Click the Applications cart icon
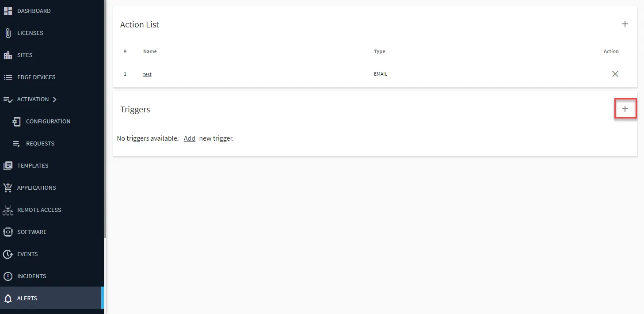Viewport: 644px width, 314px height. coord(8,188)
